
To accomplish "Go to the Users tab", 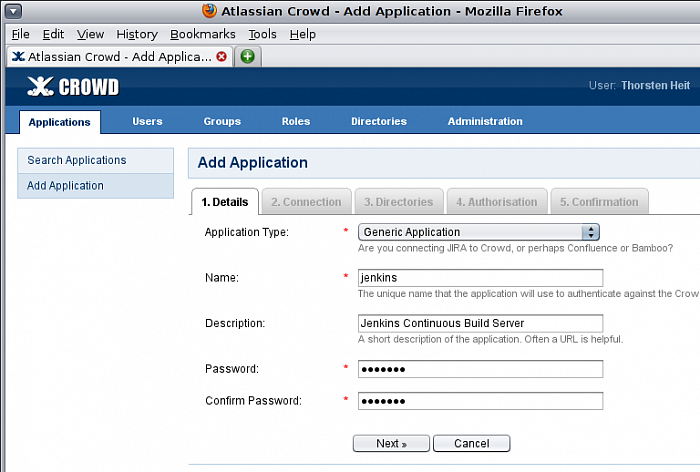I will pyautogui.click(x=147, y=121).
